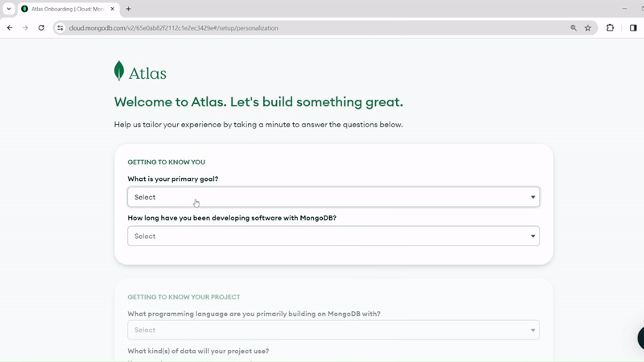644x362 pixels.
Task: Open the MongoDB development experience dropdown
Action: 333,236
